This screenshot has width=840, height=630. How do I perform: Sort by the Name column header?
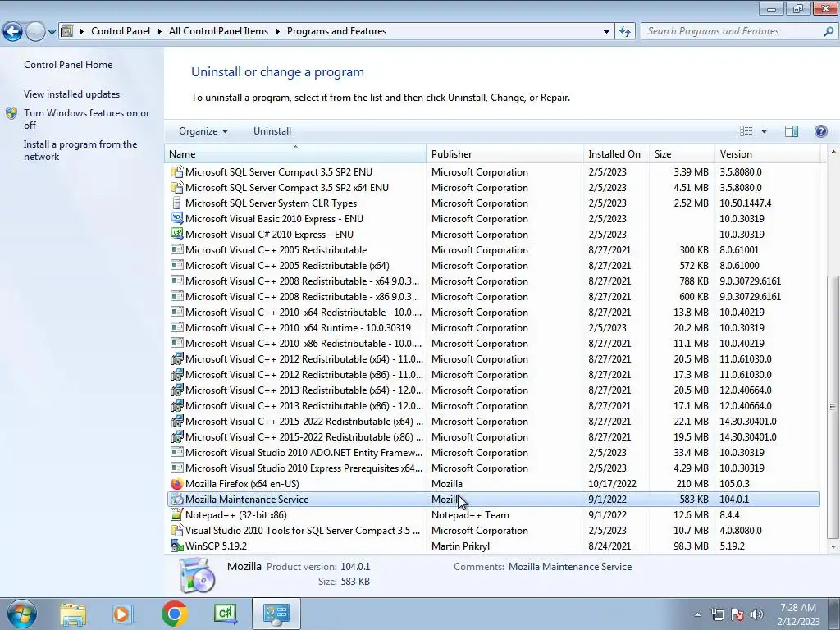tap(295, 153)
